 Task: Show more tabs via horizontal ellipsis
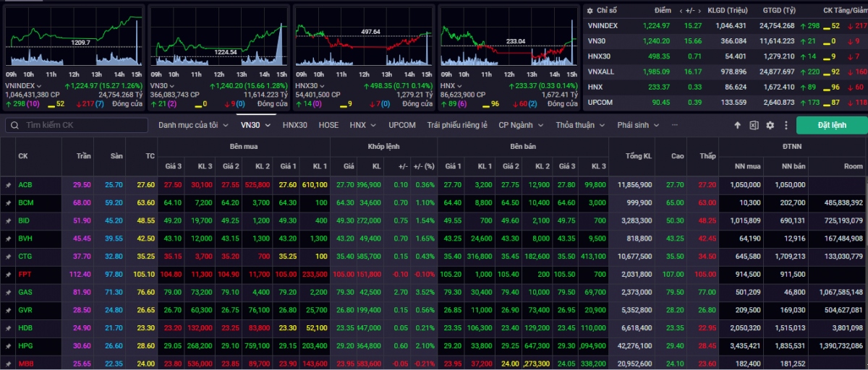(x=674, y=125)
